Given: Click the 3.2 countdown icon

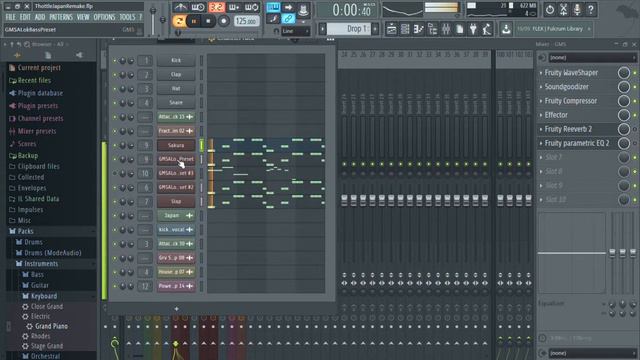Looking at the screenshot, I should (217, 7).
